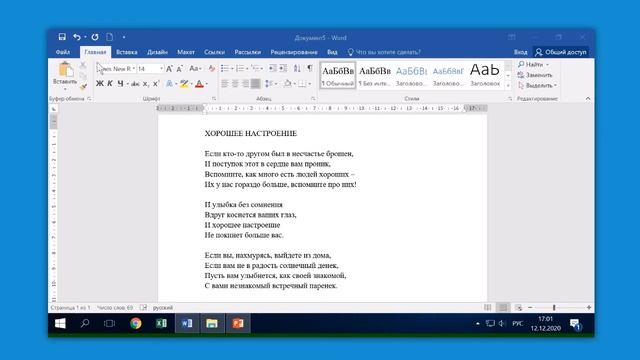Select the Обычный style

click(x=338, y=75)
